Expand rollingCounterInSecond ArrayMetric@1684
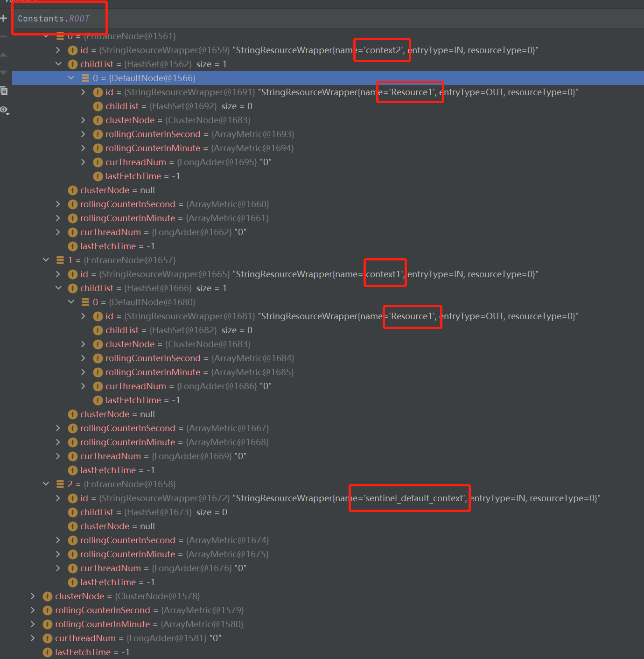The image size is (644, 659). (83, 358)
